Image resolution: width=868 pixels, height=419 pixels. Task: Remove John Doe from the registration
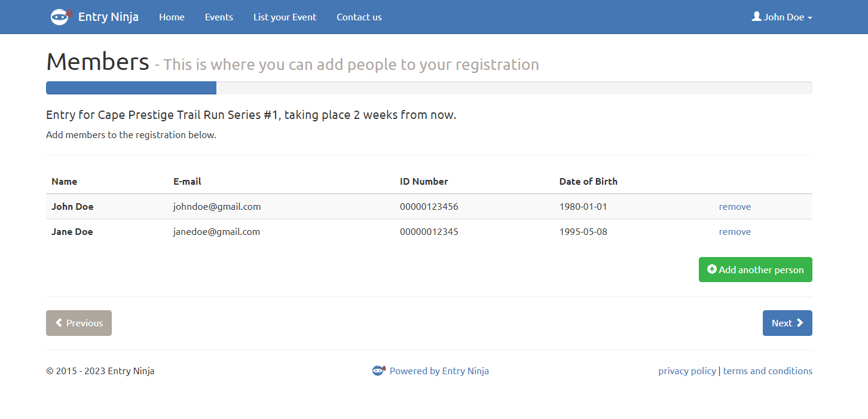[735, 207]
